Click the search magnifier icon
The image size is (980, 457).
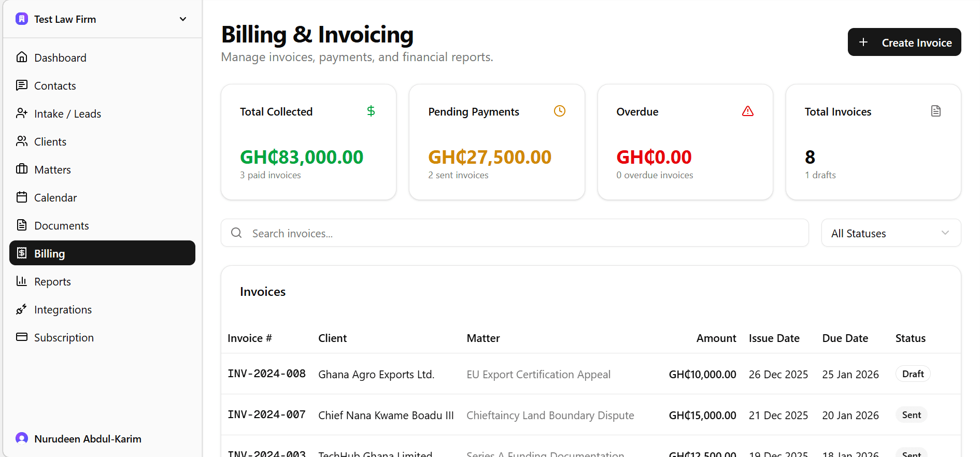pyautogui.click(x=236, y=233)
